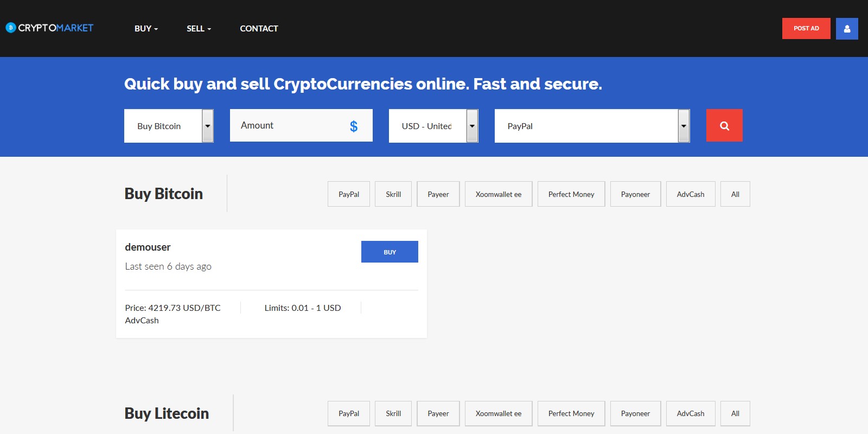Viewport: 868px width, 434px height.
Task: Filter Buy Bitcoin by Perfect Money
Action: [x=571, y=194]
